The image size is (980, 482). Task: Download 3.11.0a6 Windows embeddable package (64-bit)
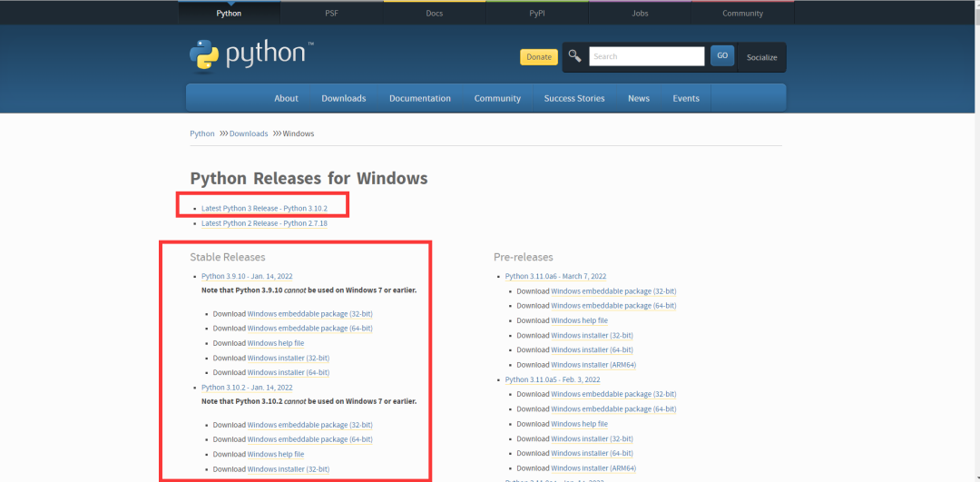613,306
